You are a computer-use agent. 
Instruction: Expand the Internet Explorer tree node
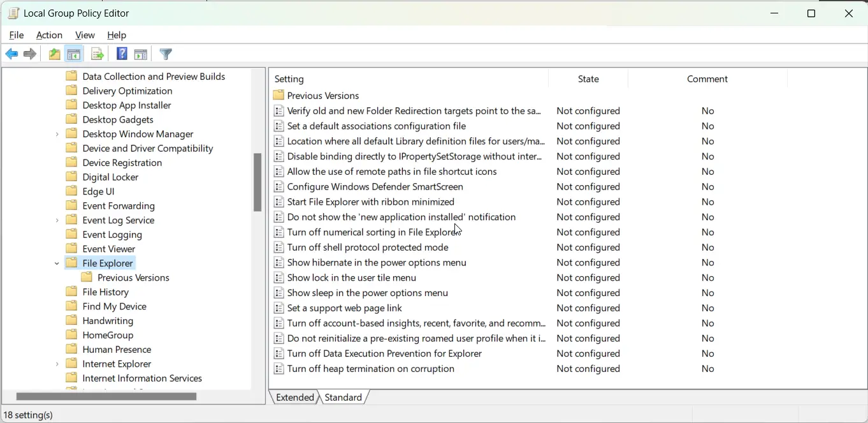[57, 364]
